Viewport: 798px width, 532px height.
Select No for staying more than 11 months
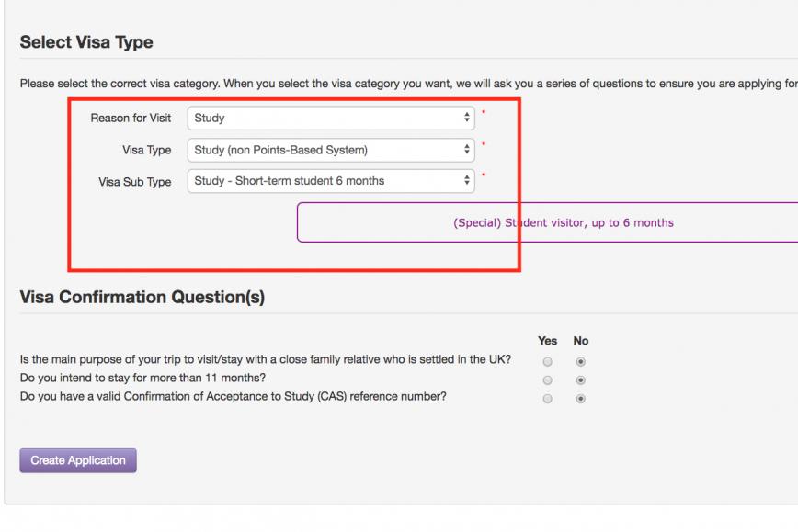580,380
